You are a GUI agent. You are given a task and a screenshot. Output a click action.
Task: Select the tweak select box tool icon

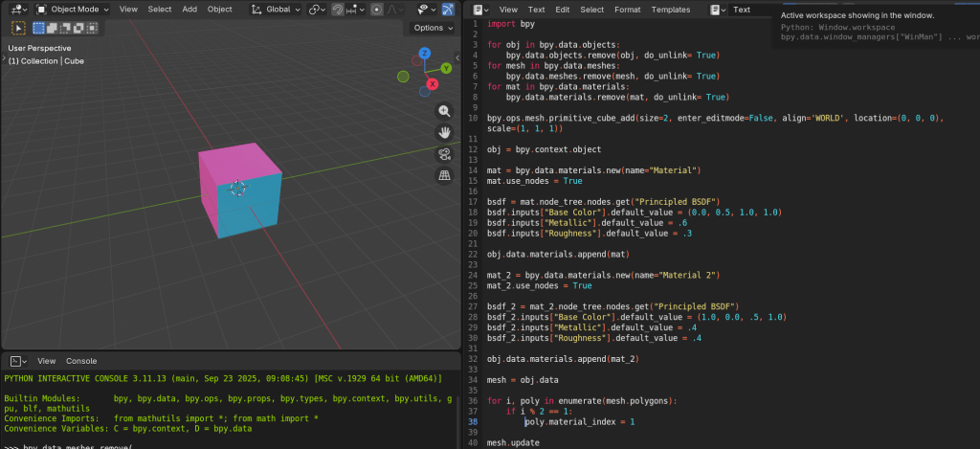point(18,28)
